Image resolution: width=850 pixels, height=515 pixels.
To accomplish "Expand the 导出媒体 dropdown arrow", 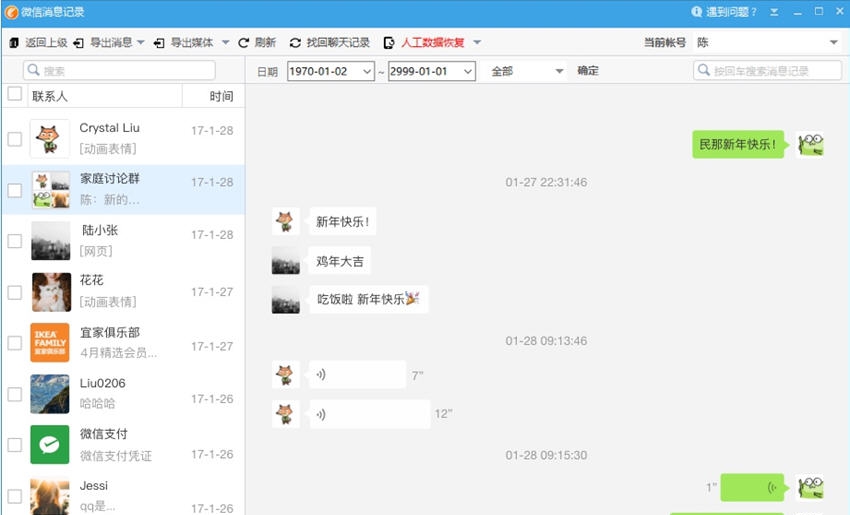I will click(226, 42).
